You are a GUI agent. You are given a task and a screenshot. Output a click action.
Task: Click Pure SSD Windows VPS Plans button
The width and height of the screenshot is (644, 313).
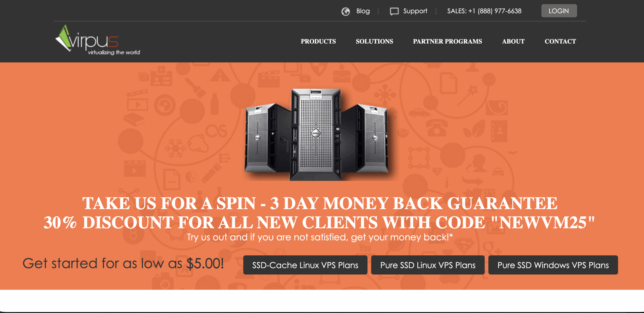click(x=553, y=265)
